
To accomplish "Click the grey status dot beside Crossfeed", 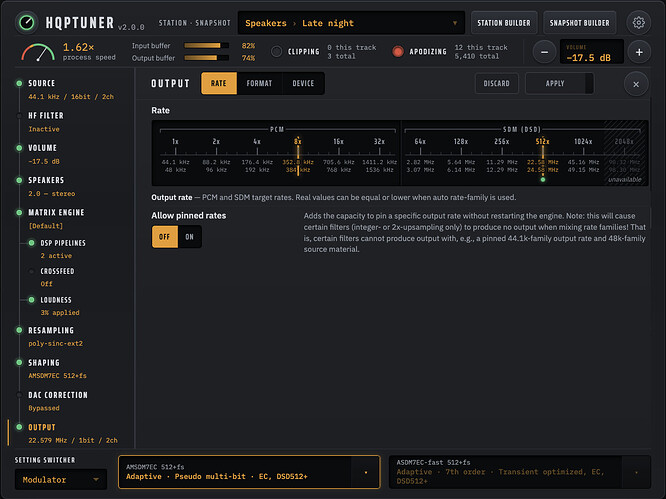I will click(x=31, y=271).
